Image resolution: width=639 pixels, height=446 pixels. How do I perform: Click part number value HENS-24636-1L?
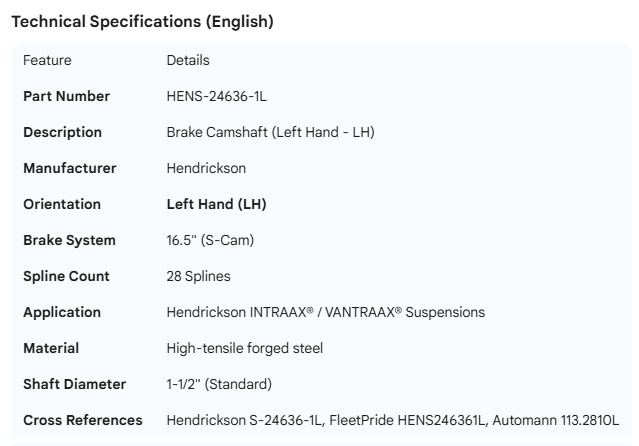pyautogui.click(x=216, y=96)
